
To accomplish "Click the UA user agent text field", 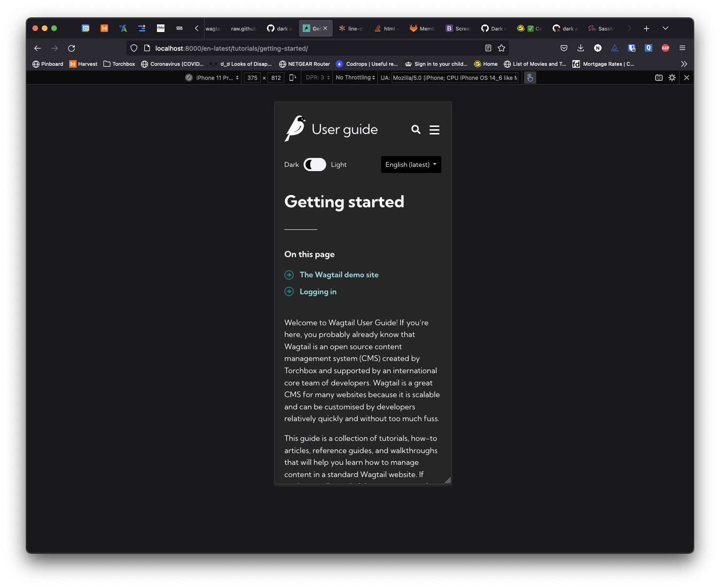I will 455,78.
